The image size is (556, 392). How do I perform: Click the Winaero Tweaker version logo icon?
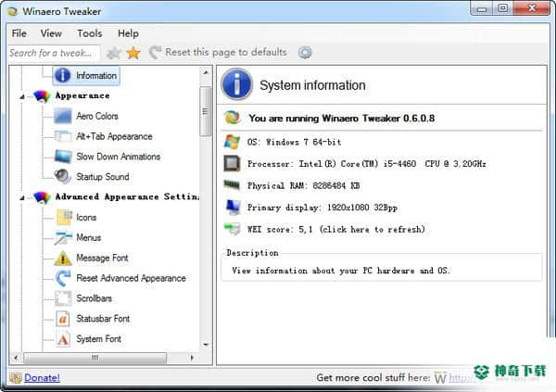coord(233,118)
